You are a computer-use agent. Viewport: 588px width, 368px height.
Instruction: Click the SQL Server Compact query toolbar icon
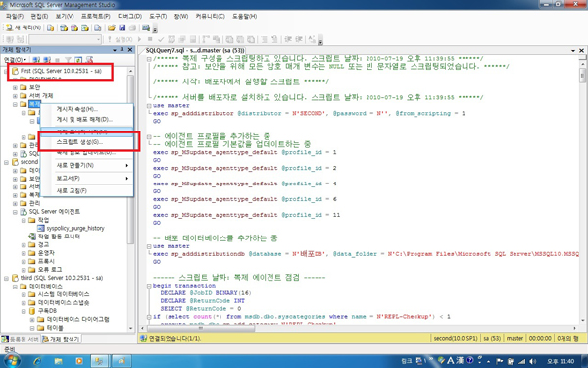pos(97,27)
